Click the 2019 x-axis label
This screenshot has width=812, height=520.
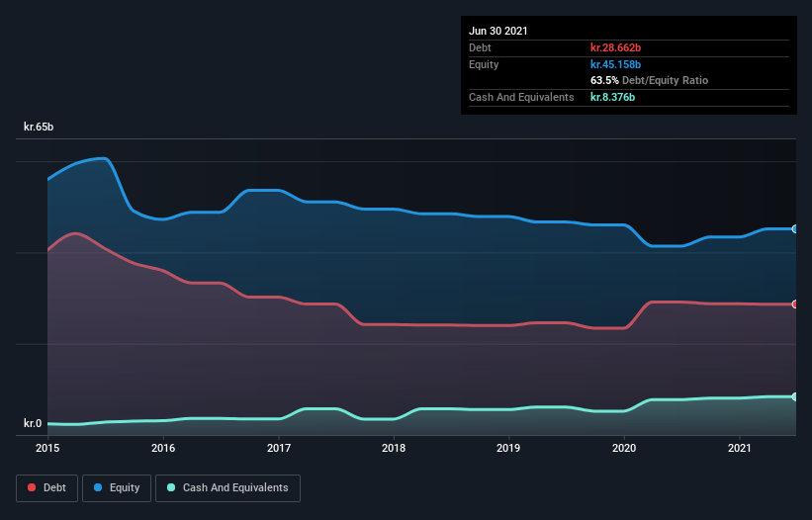pos(508,448)
